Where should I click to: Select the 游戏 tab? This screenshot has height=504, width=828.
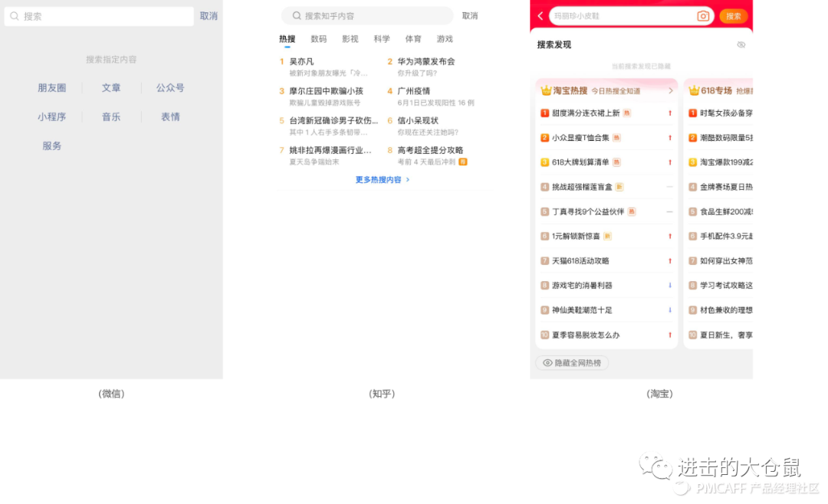click(445, 39)
